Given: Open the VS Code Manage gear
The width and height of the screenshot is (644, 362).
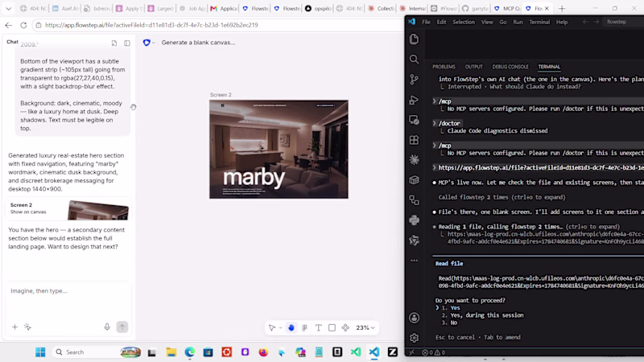Looking at the screenshot, I should [x=414, y=337].
